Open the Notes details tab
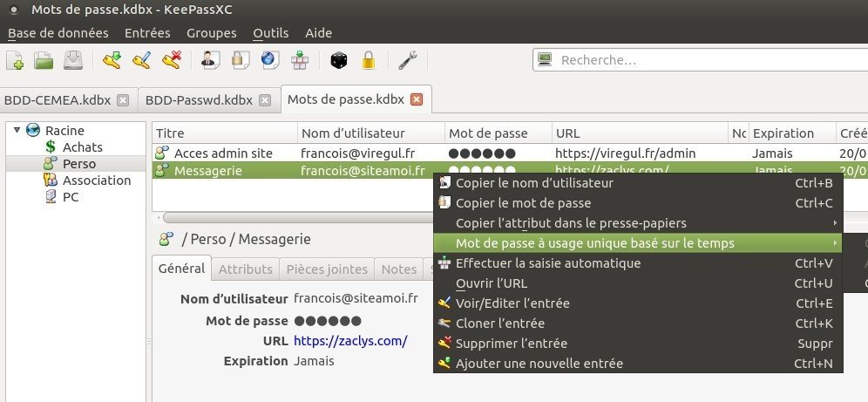This screenshot has height=402, width=868. (x=399, y=269)
